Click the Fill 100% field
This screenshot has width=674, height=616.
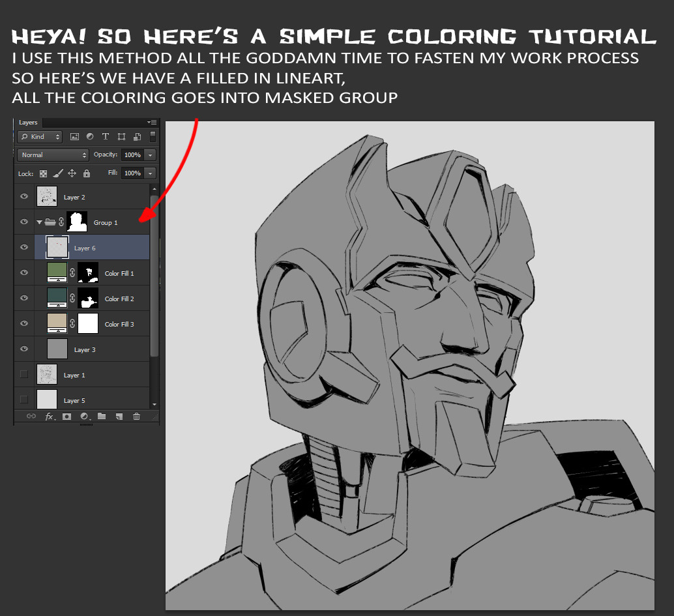(133, 173)
